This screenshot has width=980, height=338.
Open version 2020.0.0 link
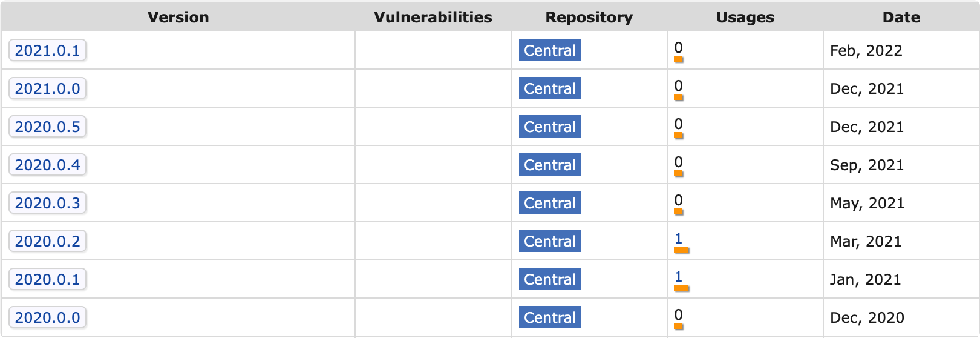tap(47, 317)
